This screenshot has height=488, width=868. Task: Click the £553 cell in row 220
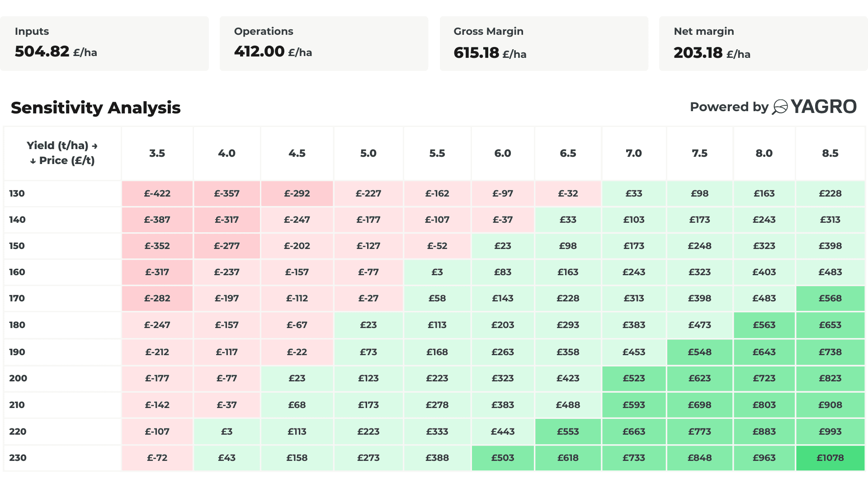[x=568, y=432]
